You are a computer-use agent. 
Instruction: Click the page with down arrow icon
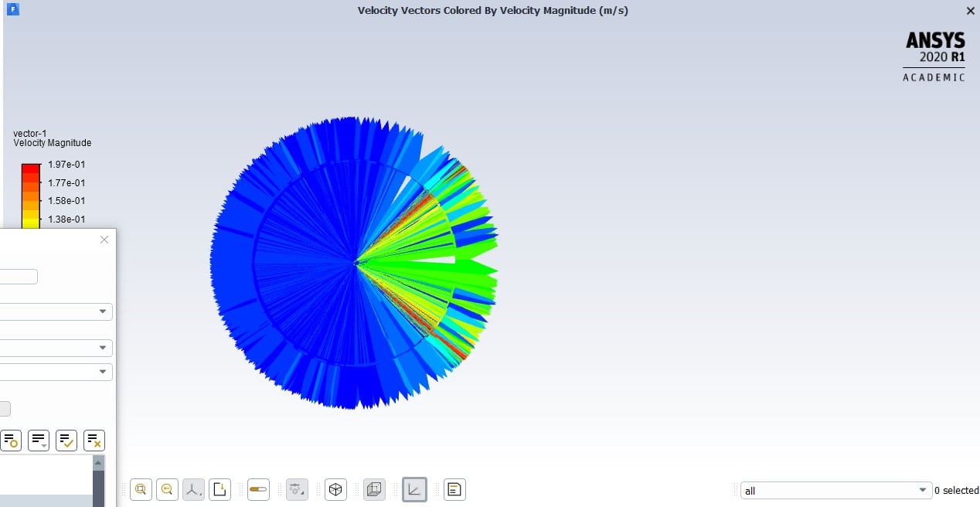[220, 489]
